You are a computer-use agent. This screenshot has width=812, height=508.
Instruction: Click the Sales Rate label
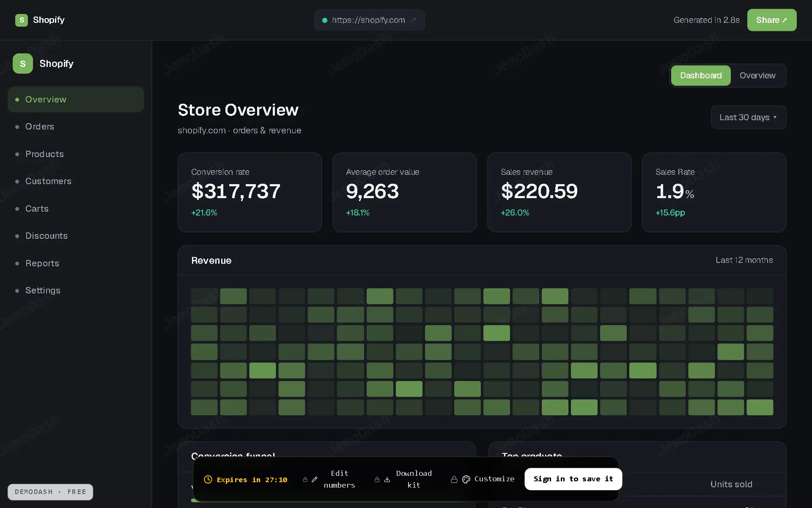tap(675, 172)
